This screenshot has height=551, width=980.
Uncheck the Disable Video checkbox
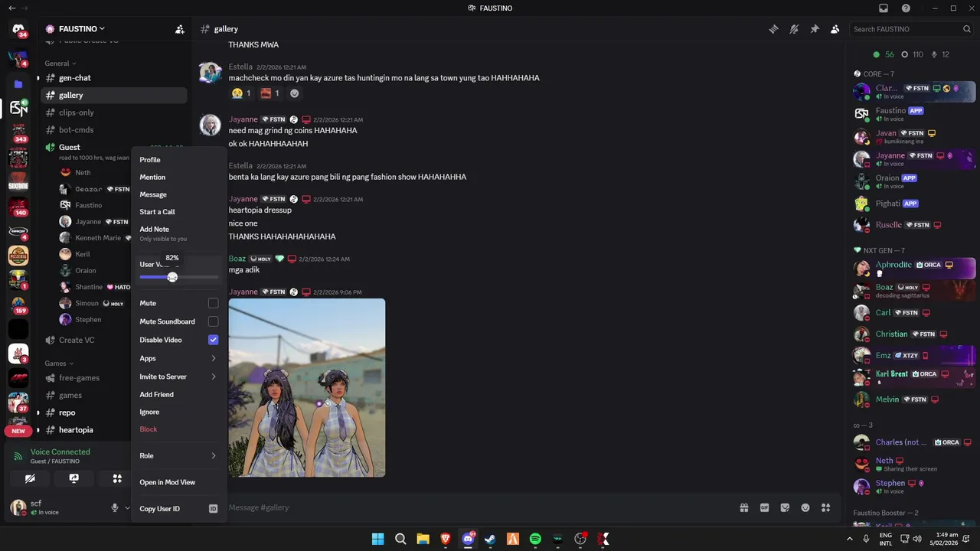(213, 340)
